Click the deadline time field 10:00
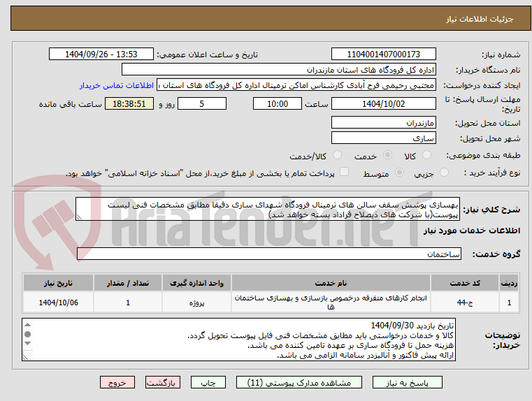 278,103
